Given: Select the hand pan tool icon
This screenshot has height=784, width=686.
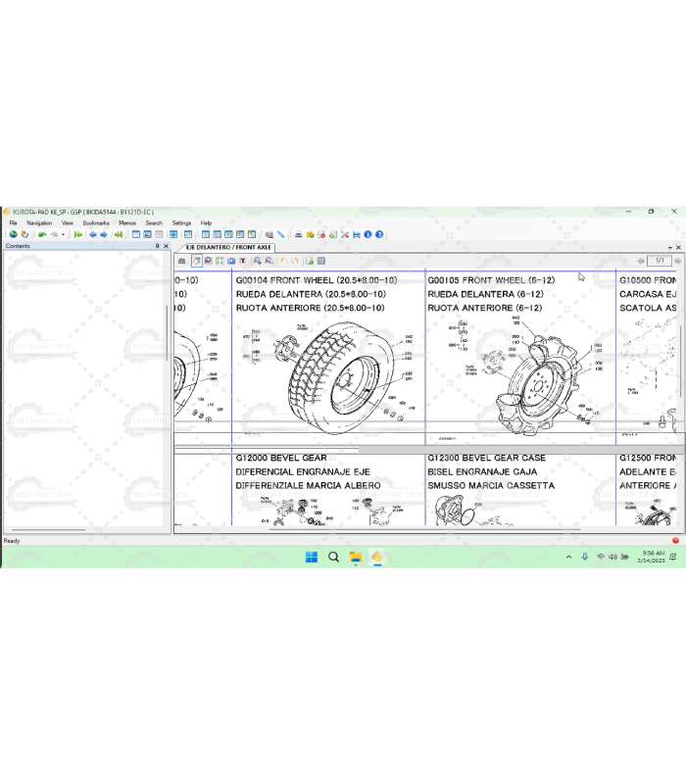Looking at the screenshot, I should 196,261.
